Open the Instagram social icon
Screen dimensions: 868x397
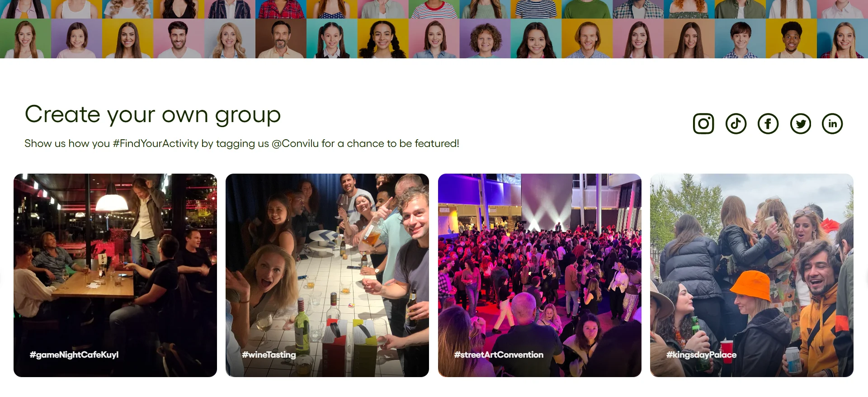[703, 124]
